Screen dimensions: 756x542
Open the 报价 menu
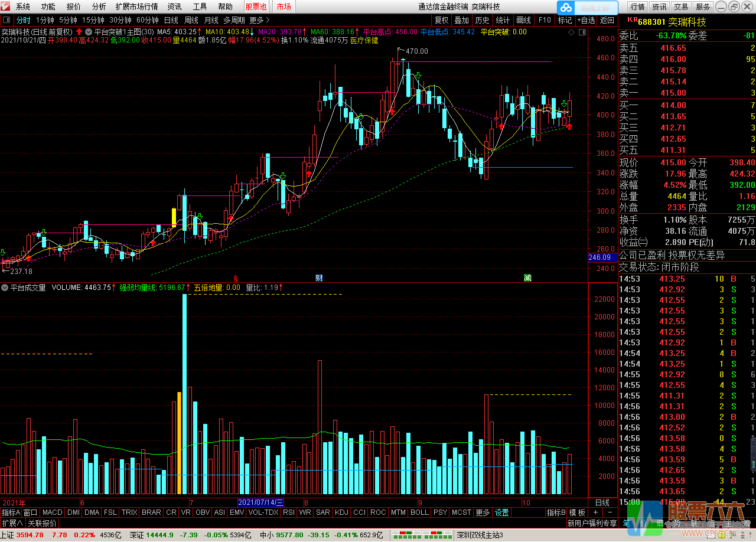74,6
